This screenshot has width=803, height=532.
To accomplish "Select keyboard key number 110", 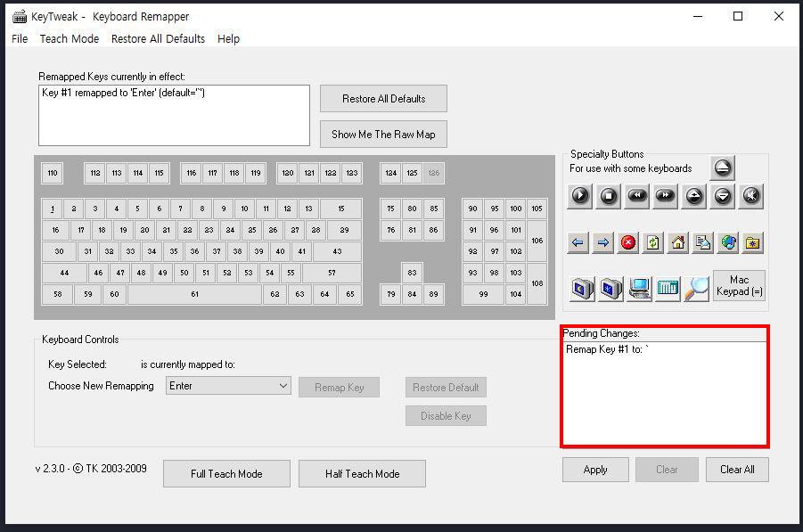I will [53, 173].
